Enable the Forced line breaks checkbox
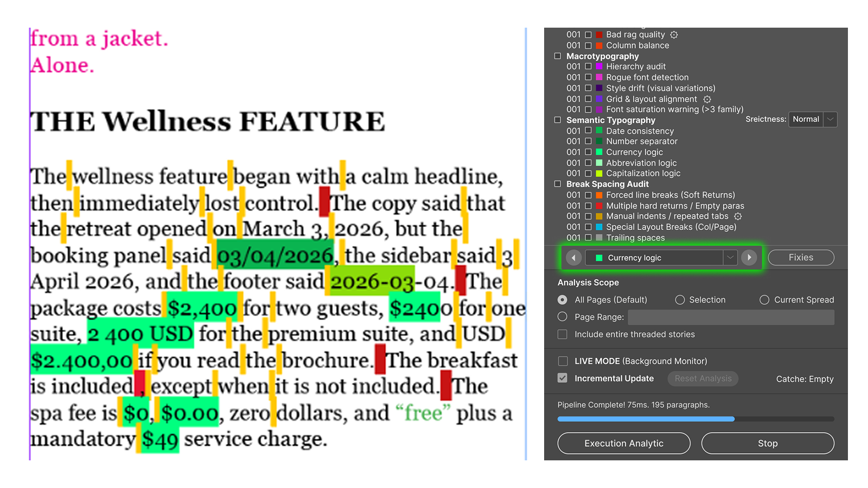Viewport: 868px width, 488px height. point(588,195)
